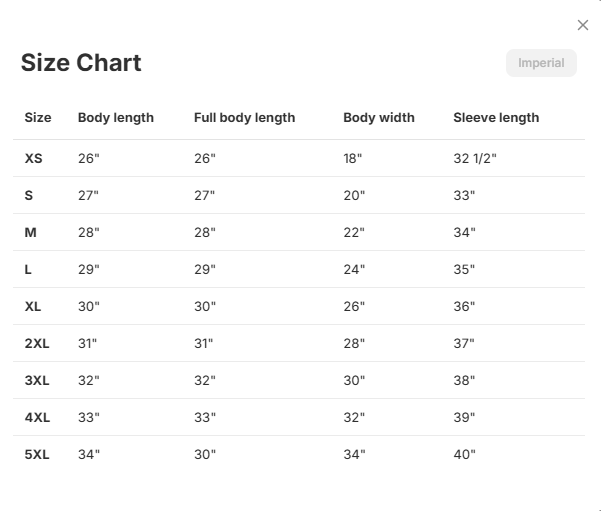Click the 18" body width cell
This screenshot has height=511, width=601.
pyautogui.click(x=353, y=158)
